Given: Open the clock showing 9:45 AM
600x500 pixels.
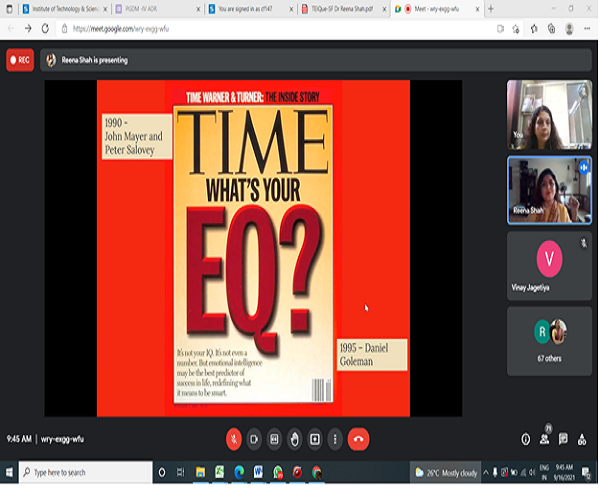Looking at the screenshot, I should point(564,473).
